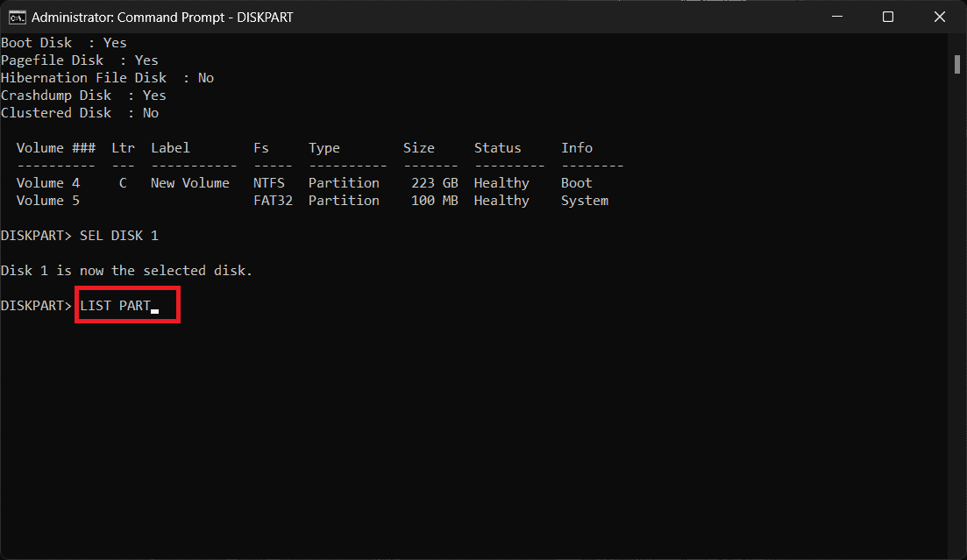Click 'Disk 1 is now the selected disk' message
967x560 pixels.
pos(126,271)
